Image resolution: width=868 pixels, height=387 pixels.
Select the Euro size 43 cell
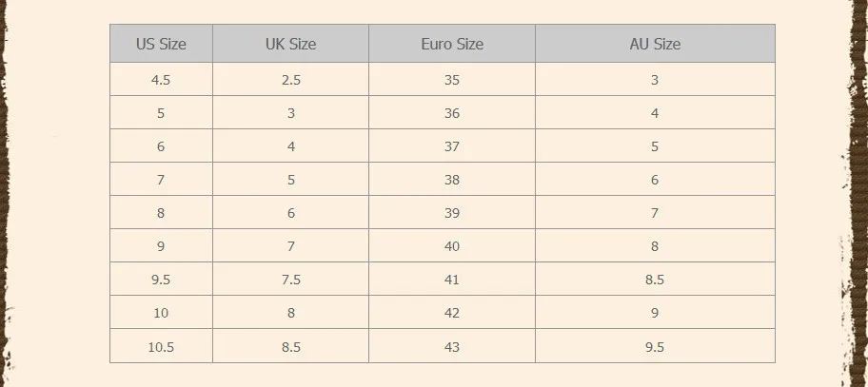coord(452,347)
